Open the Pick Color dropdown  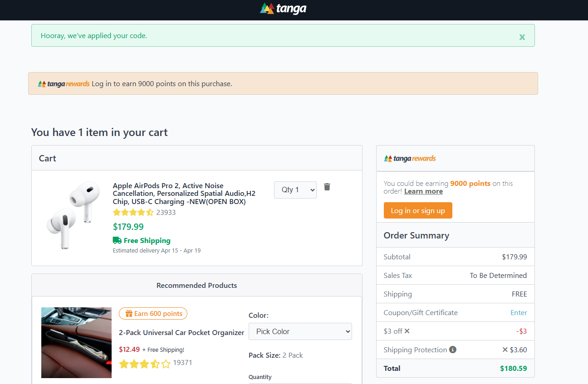[x=300, y=331]
